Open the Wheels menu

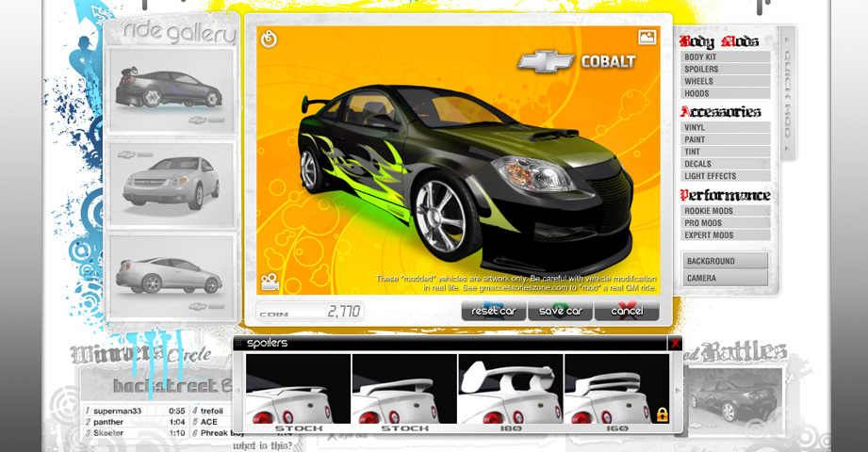click(725, 81)
